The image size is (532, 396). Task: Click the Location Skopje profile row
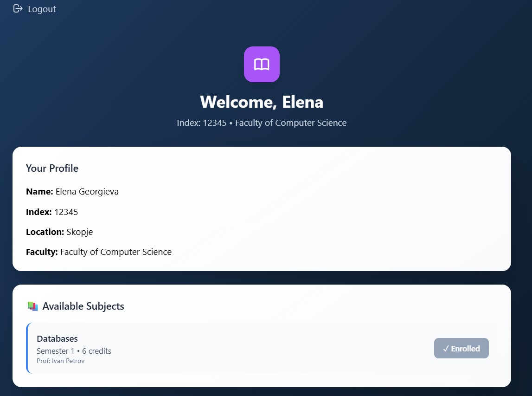point(59,232)
